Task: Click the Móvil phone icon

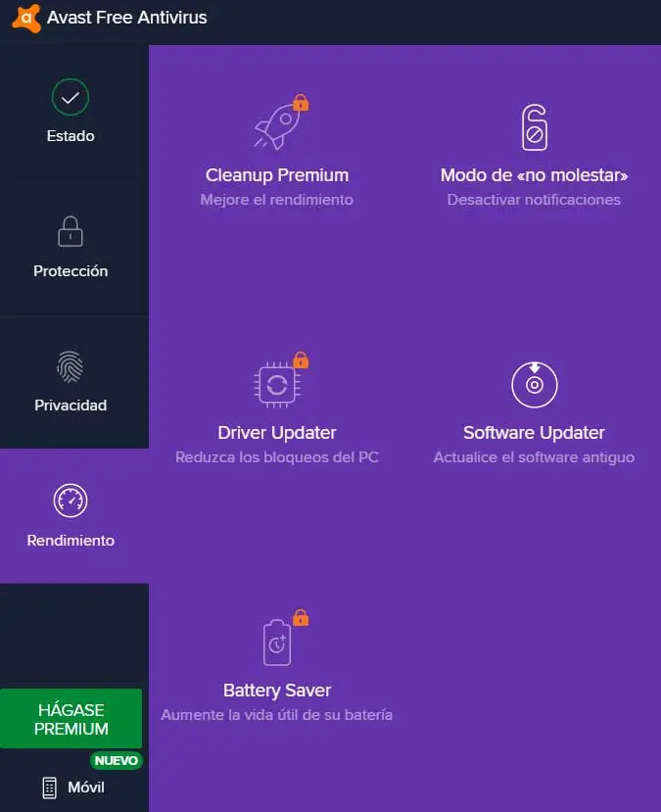Action: 49,788
